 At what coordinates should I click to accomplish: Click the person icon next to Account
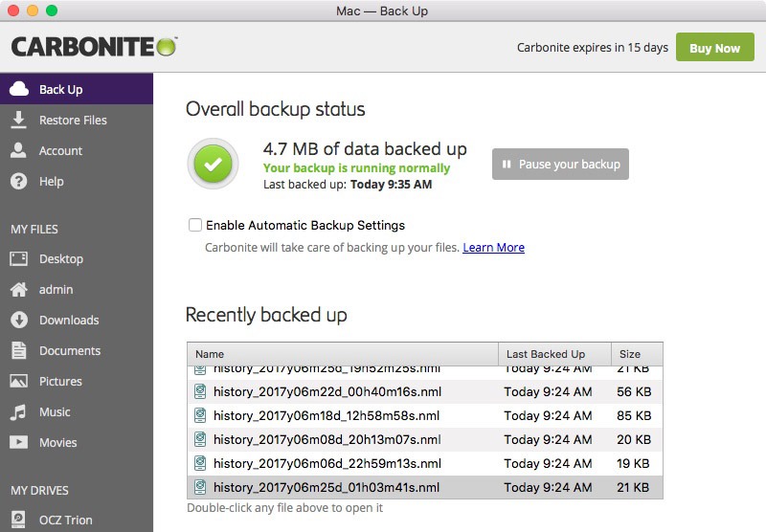(18, 150)
